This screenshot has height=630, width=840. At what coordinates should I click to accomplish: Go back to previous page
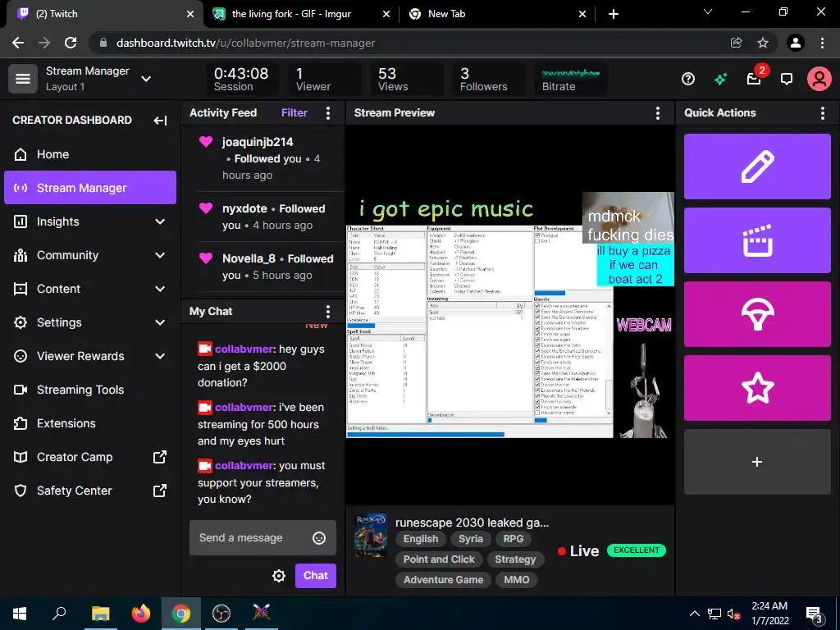point(18,43)
